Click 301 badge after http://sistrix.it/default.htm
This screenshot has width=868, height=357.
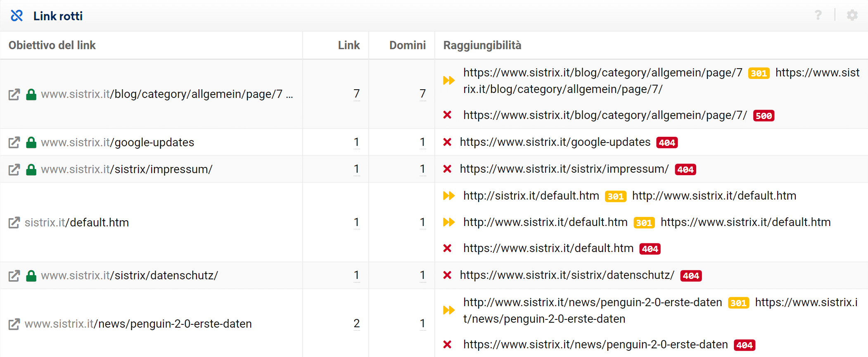tap(616, 196)
